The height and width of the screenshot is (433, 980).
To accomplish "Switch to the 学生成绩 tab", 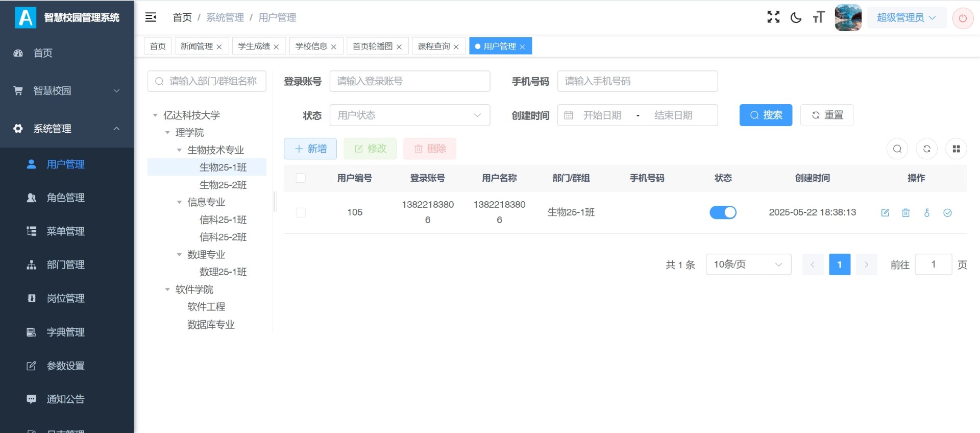I will tap(254, 46).
